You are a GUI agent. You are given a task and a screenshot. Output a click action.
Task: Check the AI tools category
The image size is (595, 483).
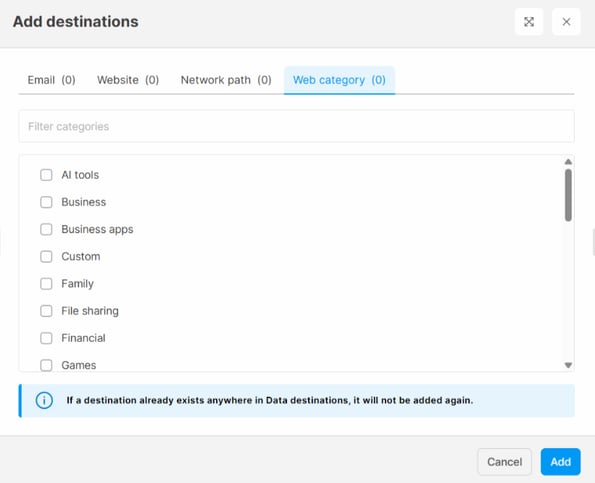coord(46,175)
